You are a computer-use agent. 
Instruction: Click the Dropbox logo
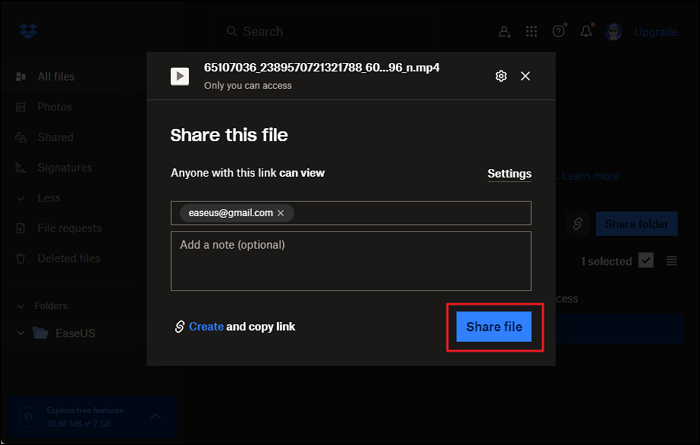[28, 31]
